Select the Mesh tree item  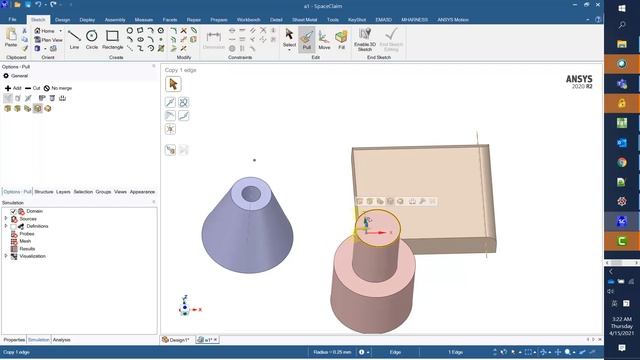25,241
